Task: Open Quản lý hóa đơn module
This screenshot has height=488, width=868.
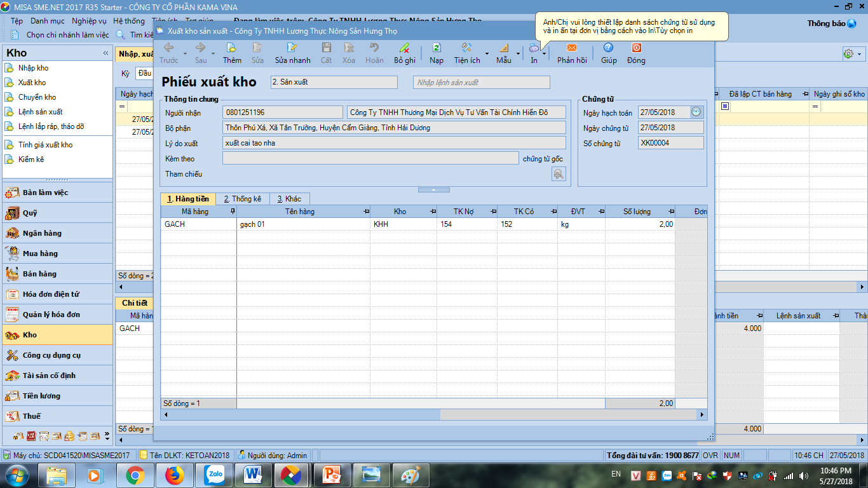Action: point(58,315)
